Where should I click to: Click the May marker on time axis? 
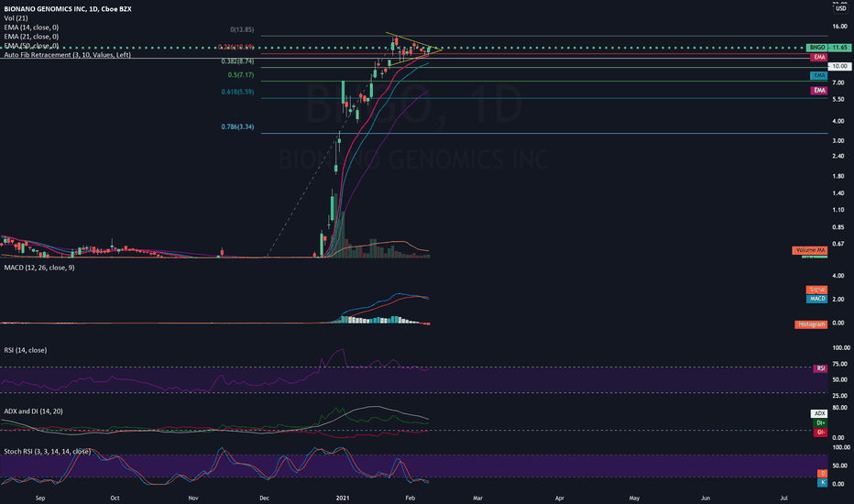click(634, 498)
